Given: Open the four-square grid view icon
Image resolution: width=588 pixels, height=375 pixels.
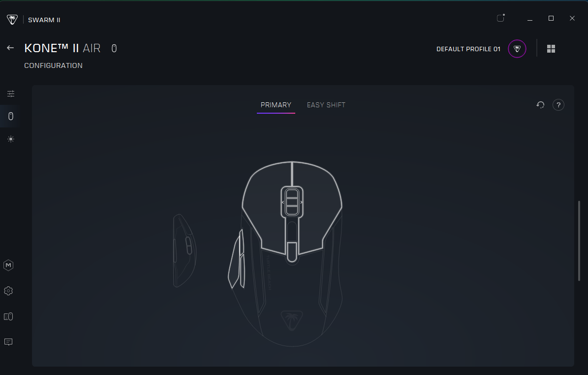Looking at the screenshot, I should [551, 49].
